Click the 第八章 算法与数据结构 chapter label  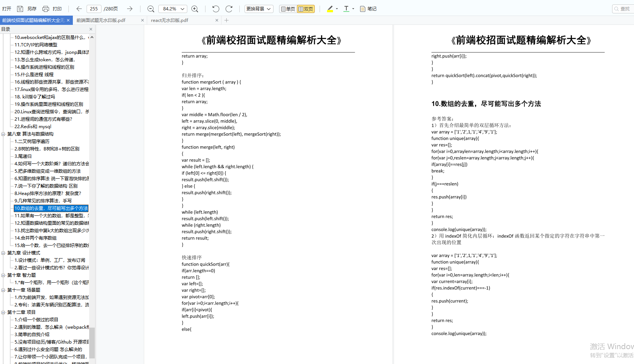tap(30, 134)
